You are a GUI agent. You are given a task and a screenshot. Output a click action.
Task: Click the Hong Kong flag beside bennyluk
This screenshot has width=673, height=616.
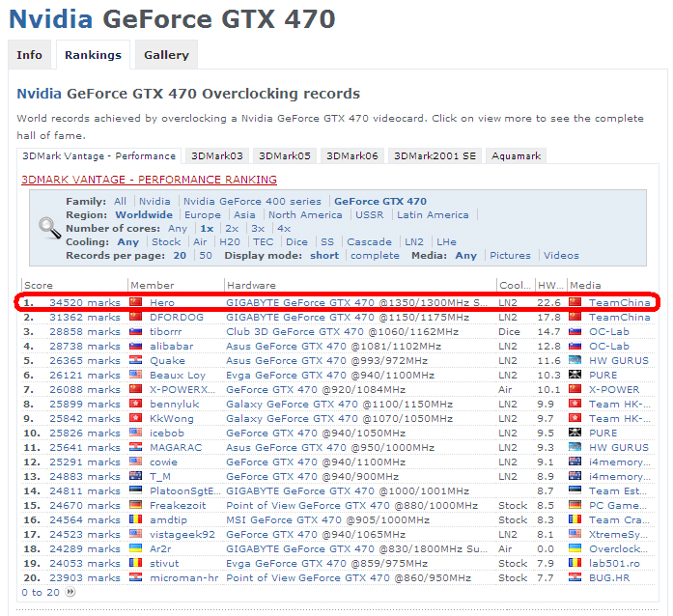pyautogui.click(x=135, y=404)
